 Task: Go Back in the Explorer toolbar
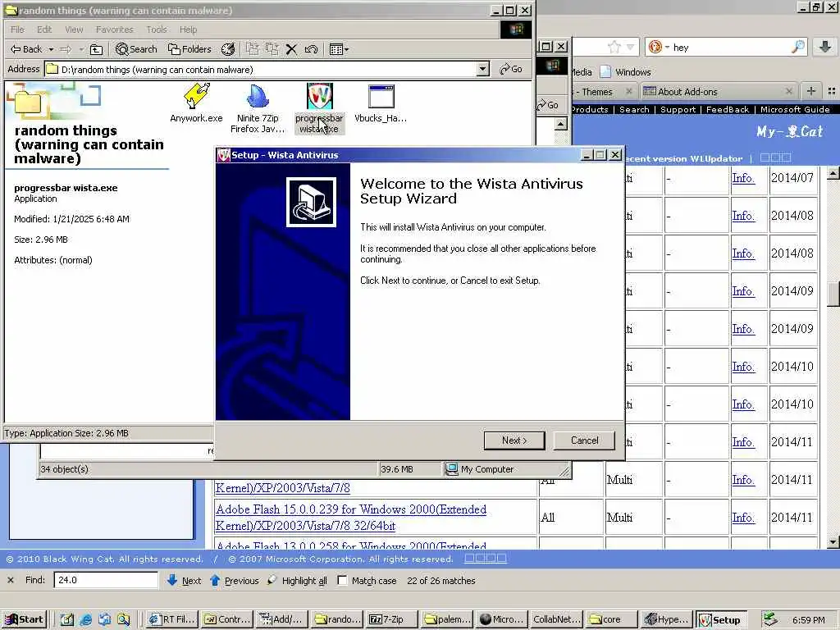click(26, 49)
